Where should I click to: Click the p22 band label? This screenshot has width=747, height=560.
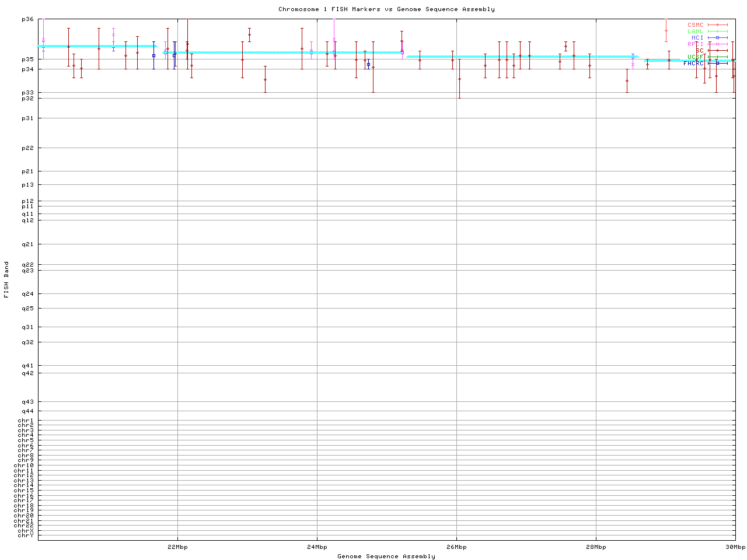click(28, 148)
